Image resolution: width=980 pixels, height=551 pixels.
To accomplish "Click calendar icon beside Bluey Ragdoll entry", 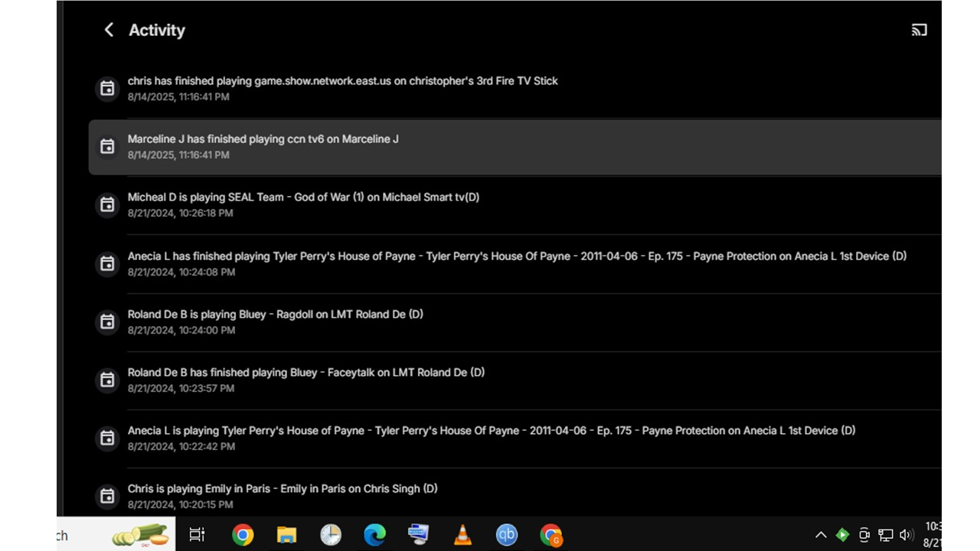I will pyautogui.click(x=108, y=322).
